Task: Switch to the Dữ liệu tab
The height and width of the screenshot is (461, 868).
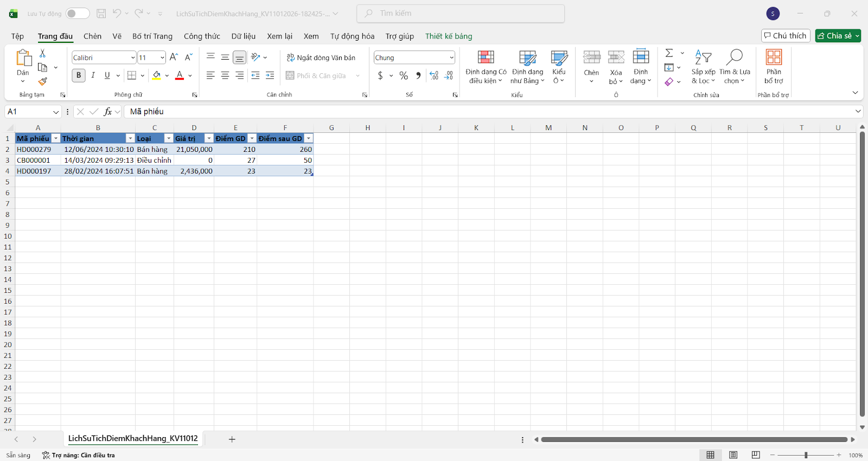Action: coord(243,36)
